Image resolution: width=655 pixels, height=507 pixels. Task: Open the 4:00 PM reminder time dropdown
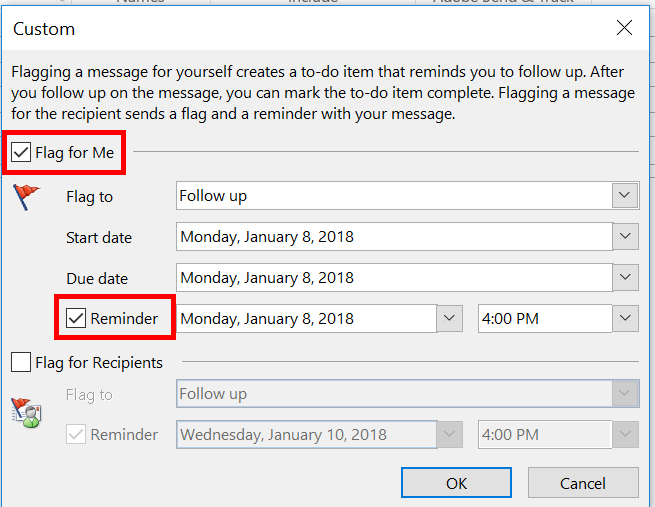click(626, 319)
